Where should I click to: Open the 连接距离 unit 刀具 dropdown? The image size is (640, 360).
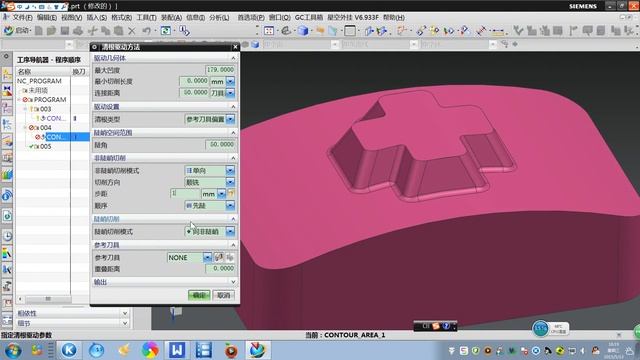230,93
